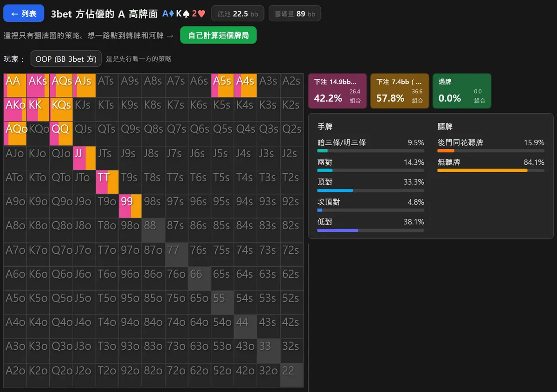Click the QQ hand cell
Viewport: 557px width, 392px height.
[61, 134]
